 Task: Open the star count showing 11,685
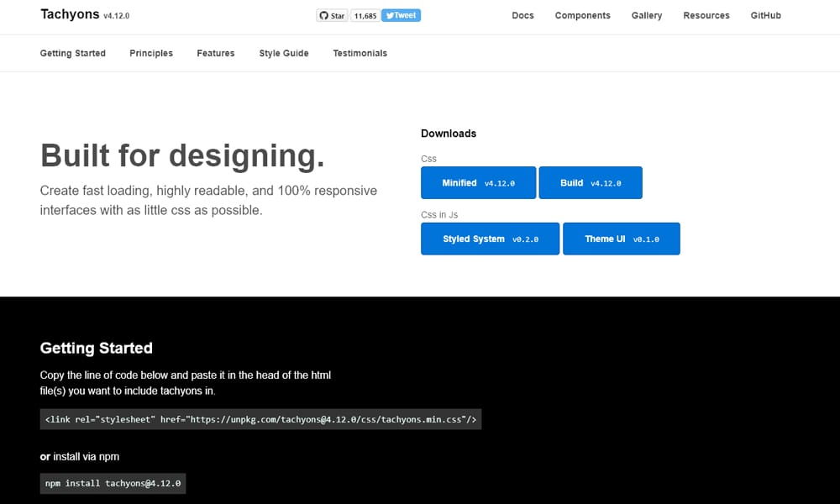coord(365,15)
